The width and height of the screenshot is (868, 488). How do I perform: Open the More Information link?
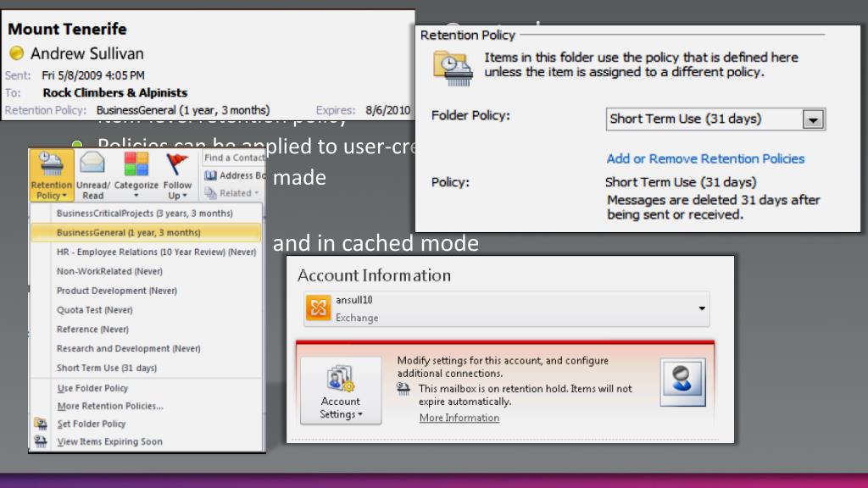point(459,418)
